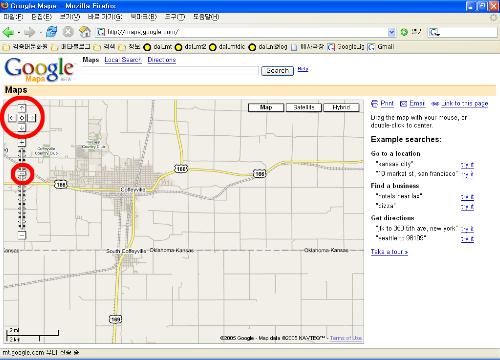The image size is (500, 360).
Task: Pan the map down with arrow button
Action: pos(22,128)
